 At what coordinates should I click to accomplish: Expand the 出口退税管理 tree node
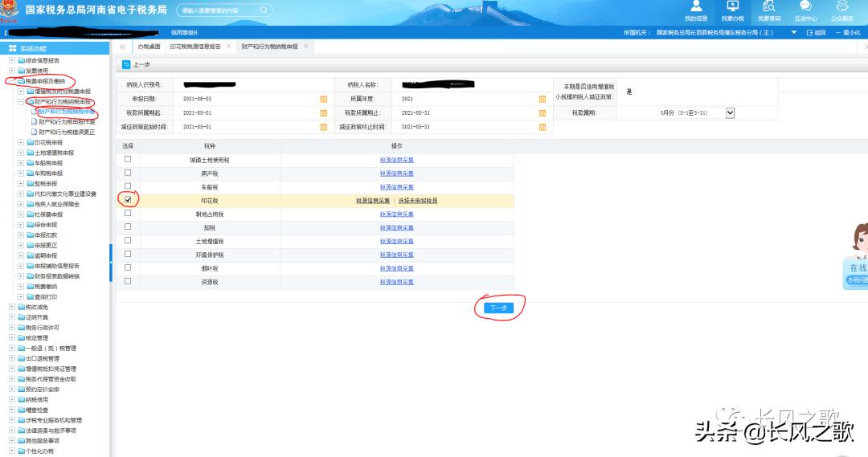11,358
